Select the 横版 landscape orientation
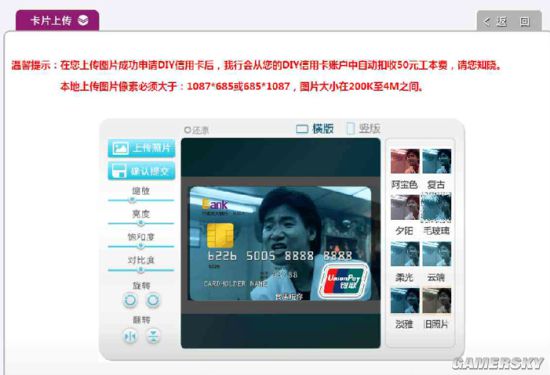This screenshot has width=550, height=375. pos(314,128)
